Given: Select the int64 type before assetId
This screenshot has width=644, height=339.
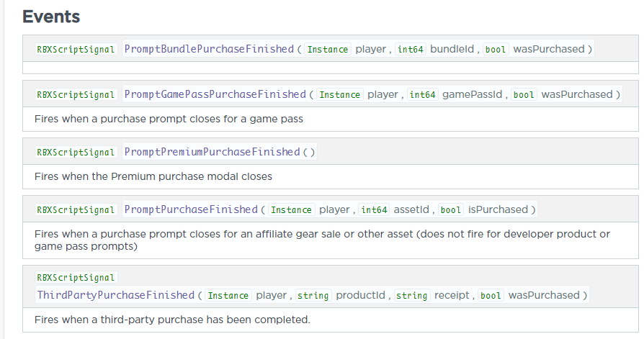Looking at the screenshot, I should click(x=375, y=210).
